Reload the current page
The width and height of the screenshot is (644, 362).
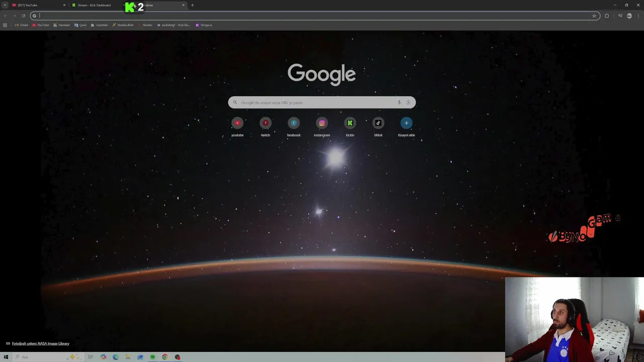pyautogui.click(x=23, y=16)
